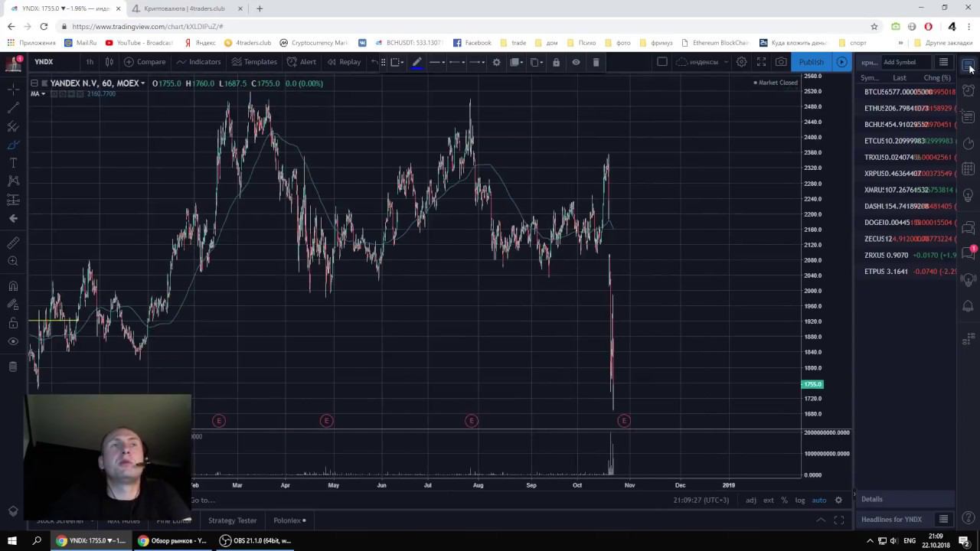
Task: Open the MA indicator legend dropdown
Action: [43, 94]
